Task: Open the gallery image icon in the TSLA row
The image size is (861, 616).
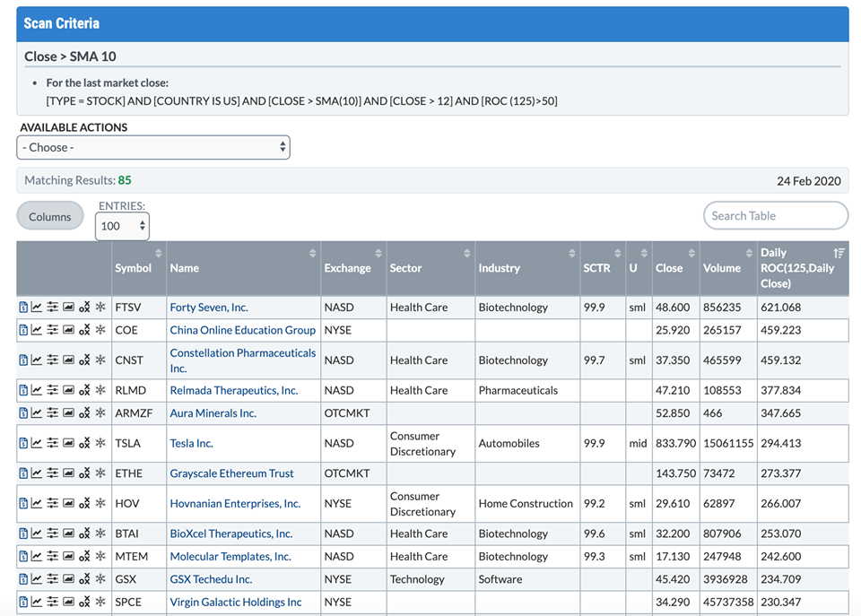Action: point(69,443)
